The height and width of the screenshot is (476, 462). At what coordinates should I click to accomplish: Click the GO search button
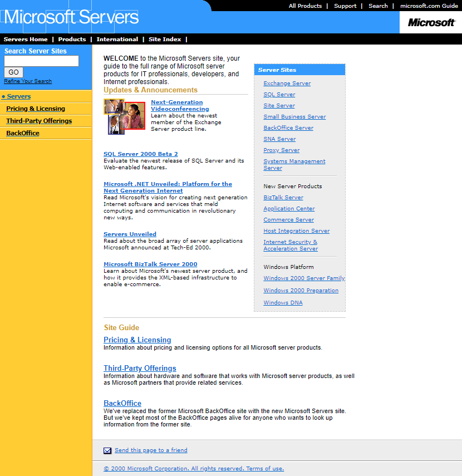tap(13, 72)
